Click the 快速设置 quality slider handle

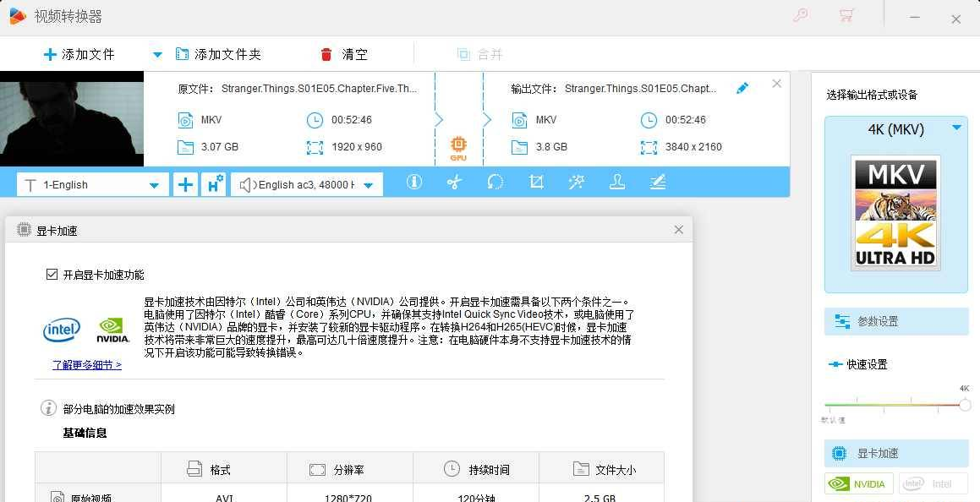[965, 405]
